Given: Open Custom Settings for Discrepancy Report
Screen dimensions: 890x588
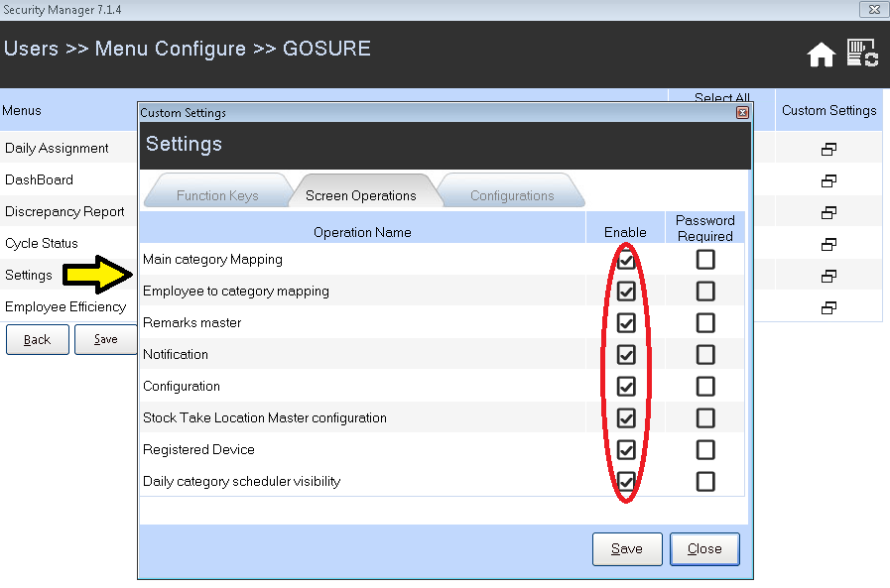Looking at the screenshot, I should click(828, 212).
